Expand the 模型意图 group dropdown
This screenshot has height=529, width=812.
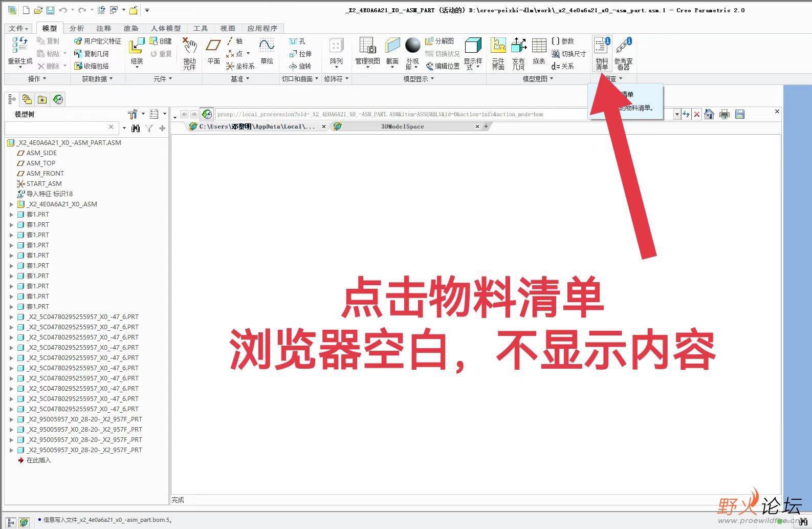click(x=538, y=79)
